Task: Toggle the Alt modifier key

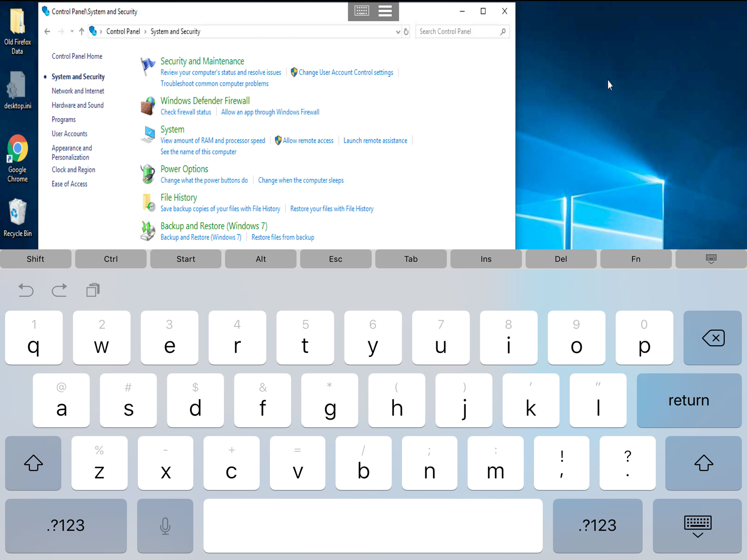Action: 261,259
